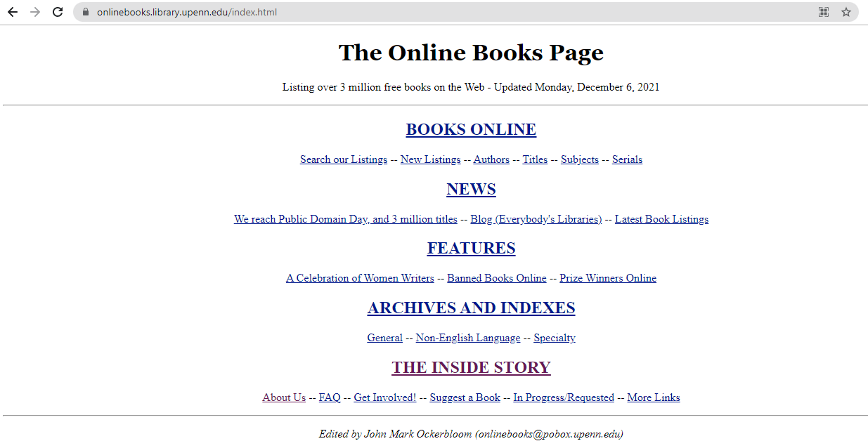
Task: Open A Celebration of Women Writers
Action: 360,278
